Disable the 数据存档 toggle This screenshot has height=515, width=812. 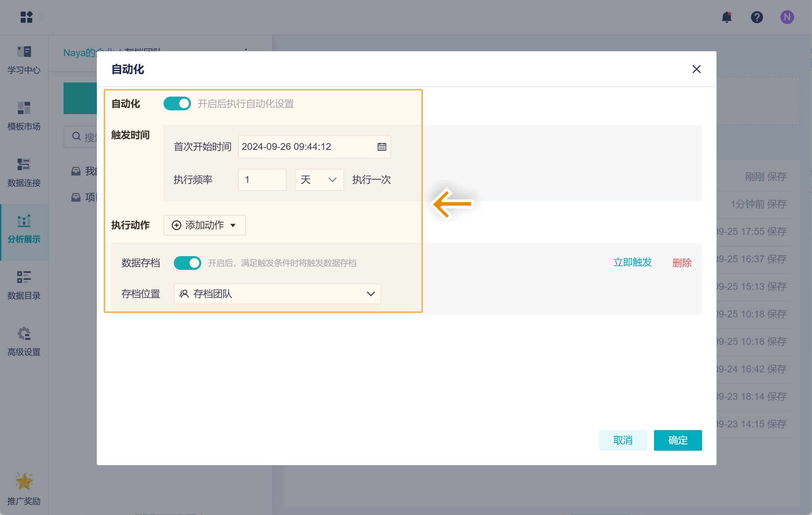pos(188,263)
